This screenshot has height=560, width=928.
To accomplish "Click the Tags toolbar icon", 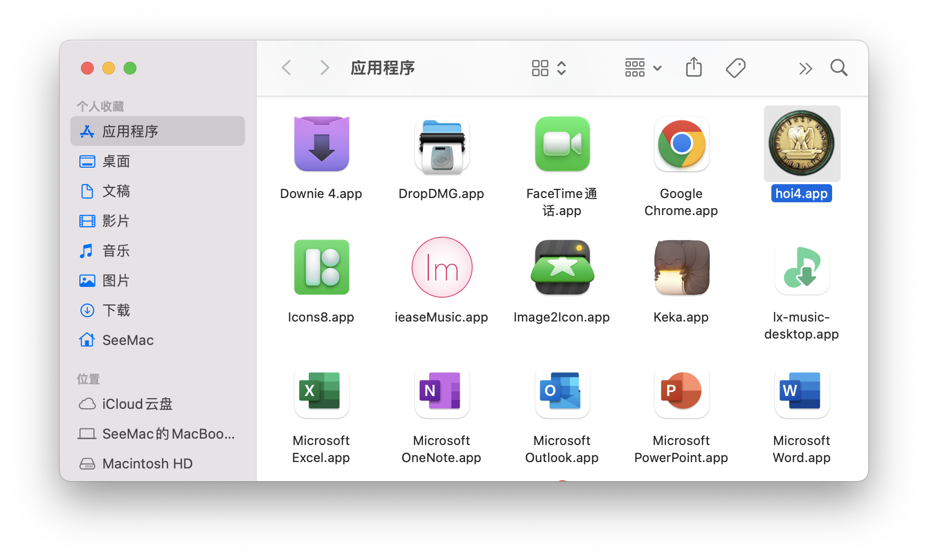I will pos(736,68).
